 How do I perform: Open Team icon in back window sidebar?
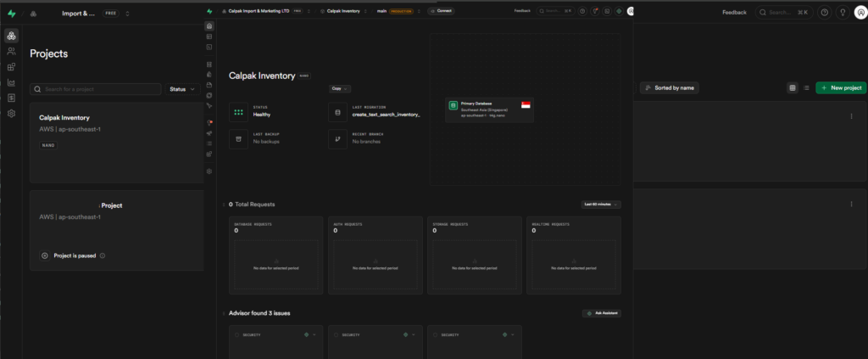coord(12,52)
